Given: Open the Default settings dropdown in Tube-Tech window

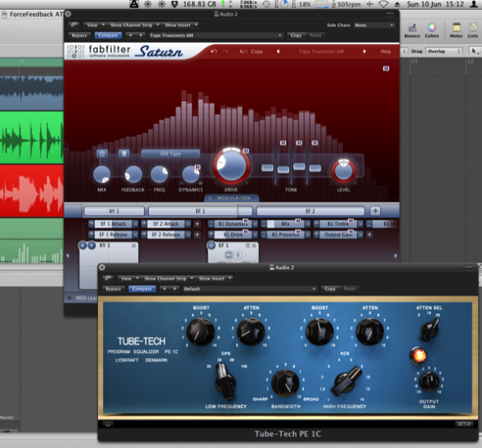Looking at the screenshot, I should [249, 289].
